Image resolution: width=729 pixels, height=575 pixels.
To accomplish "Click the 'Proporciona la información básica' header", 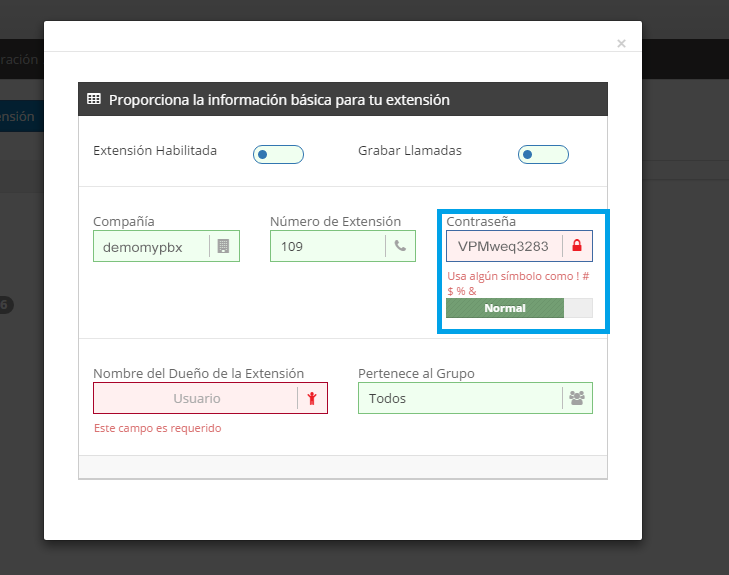I will click(279, 100).
